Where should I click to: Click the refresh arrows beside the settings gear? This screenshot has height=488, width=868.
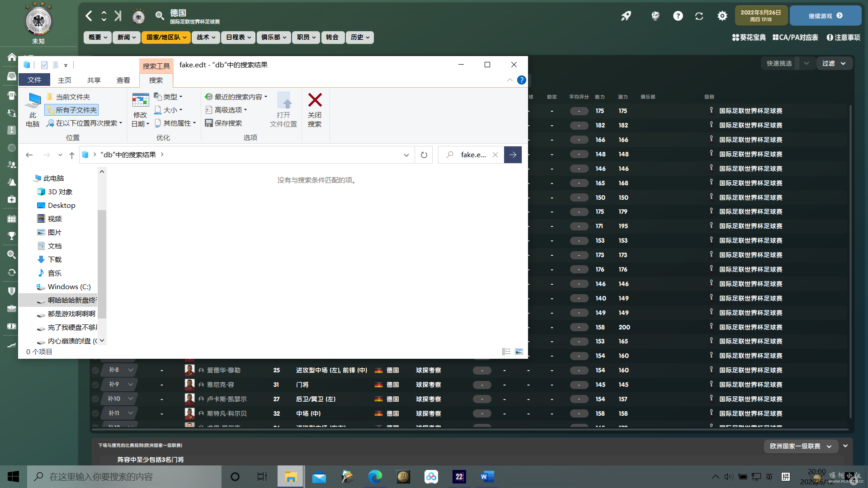[699, 16]
